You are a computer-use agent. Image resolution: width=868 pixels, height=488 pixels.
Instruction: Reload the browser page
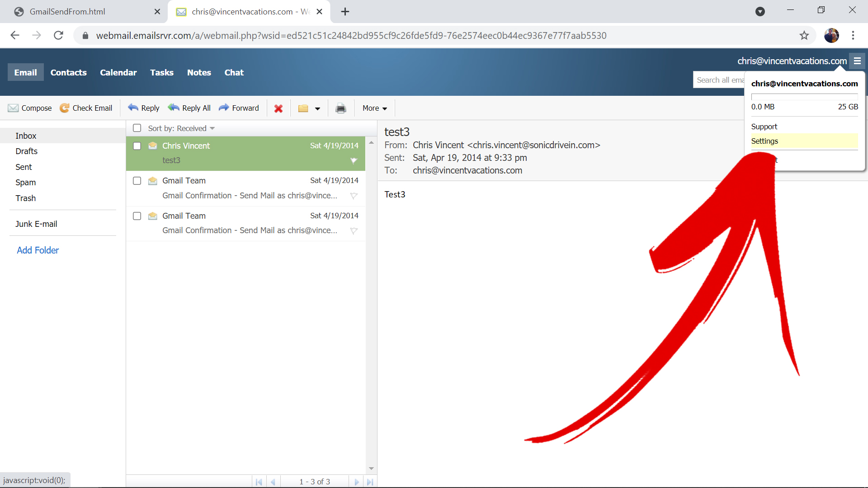coord(58,35)
